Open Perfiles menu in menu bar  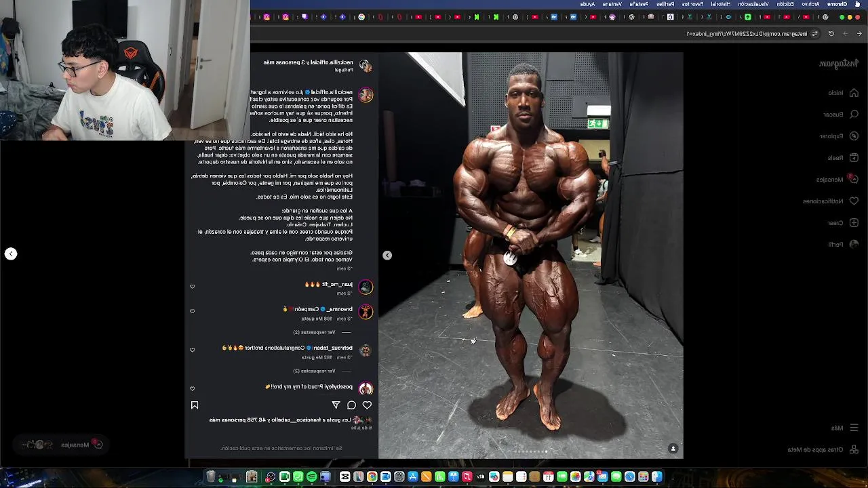[x=665, y=4]
